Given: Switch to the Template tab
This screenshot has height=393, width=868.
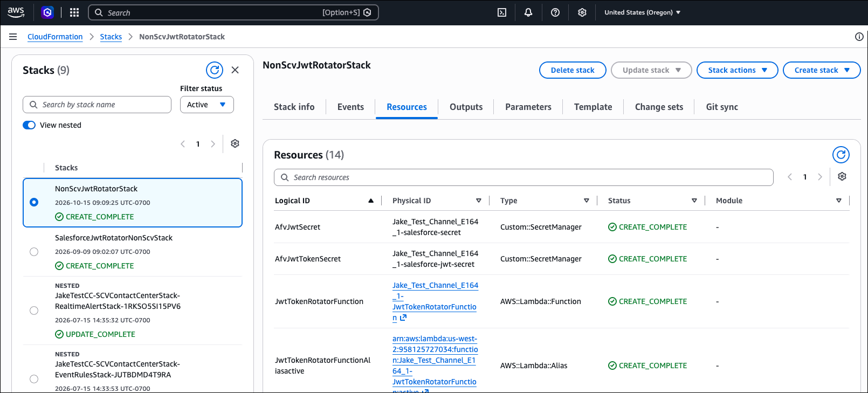Looking at the screenshot, I should (593, 107).
